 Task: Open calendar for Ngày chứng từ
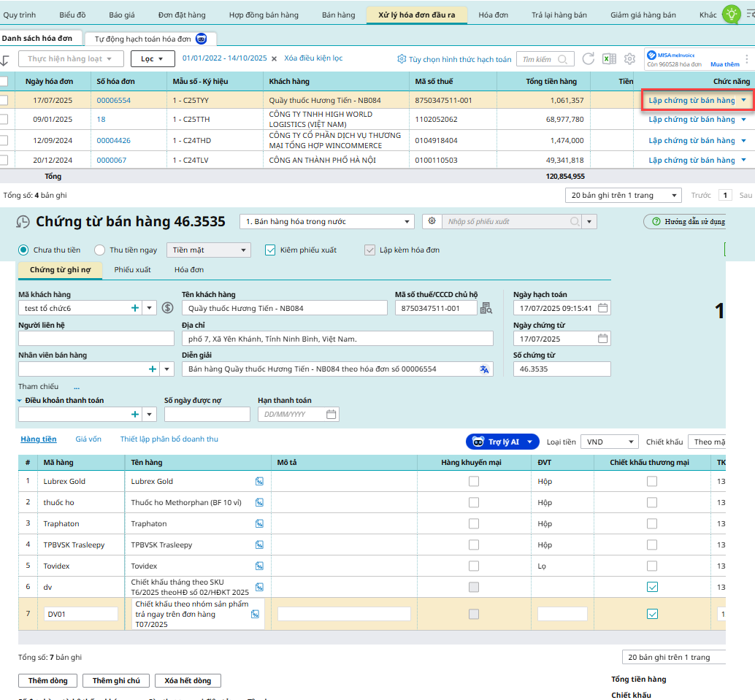tap(602, 339)
